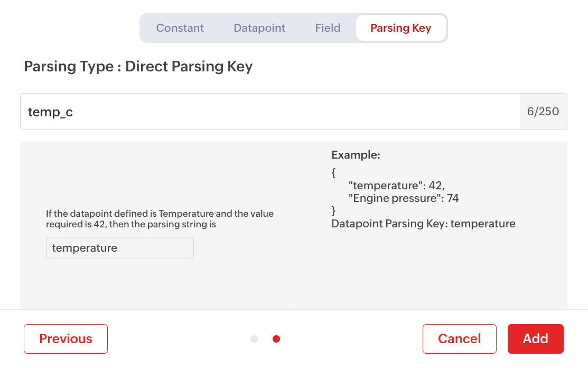Click the Parsing Type heading text

click(138, 67)
